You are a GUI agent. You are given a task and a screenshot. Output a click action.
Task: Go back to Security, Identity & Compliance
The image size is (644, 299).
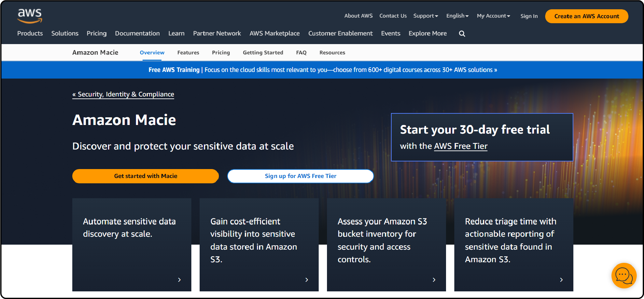click(x=123, y=94)
